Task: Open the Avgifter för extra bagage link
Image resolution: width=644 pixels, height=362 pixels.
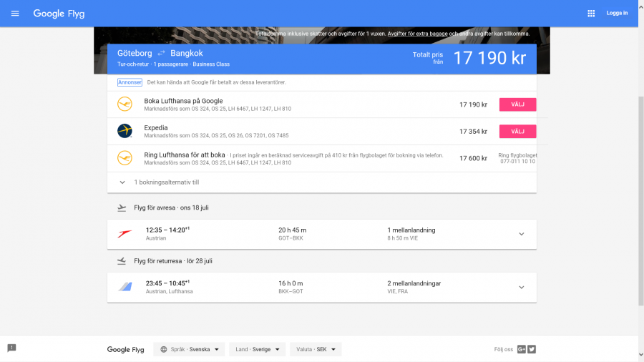Action: [x=417, y=34]
